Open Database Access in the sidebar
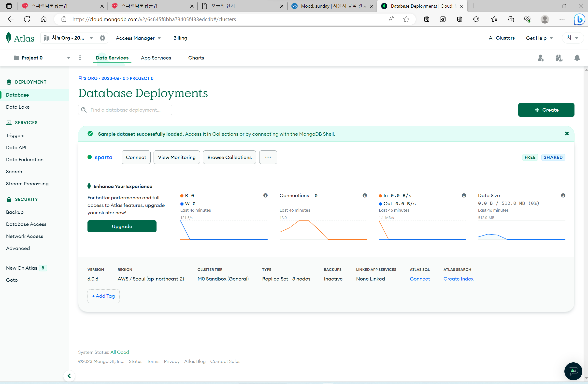588x384 pixels. (x=26, y=224)
